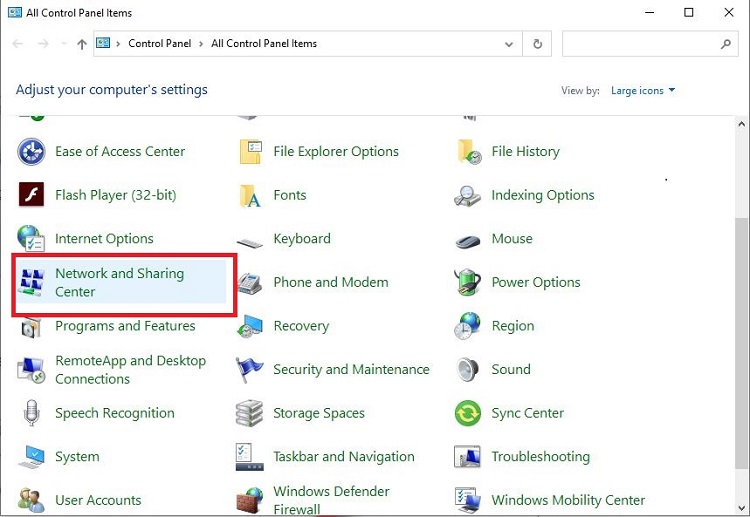Image resolution: width=750 pixels, height=517 pixels.
Task: Click the User Accounts icon
Action: [x=31, y=500]
